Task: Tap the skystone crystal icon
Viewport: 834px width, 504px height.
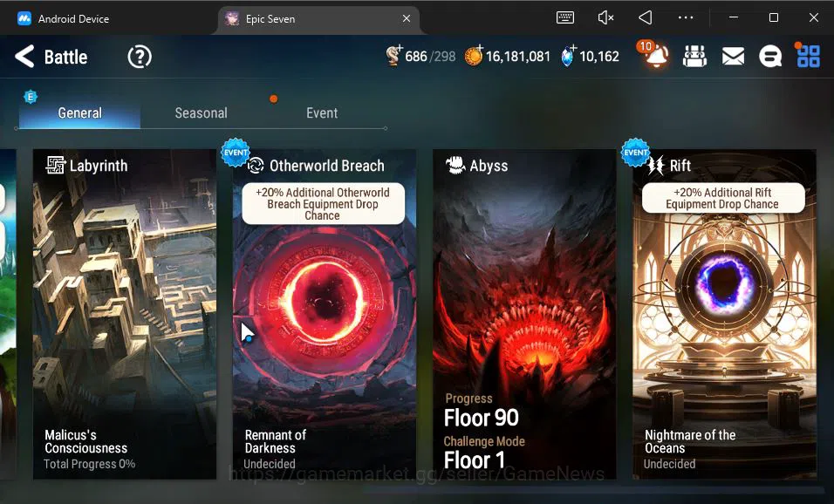Action: [x=569, y=56]
